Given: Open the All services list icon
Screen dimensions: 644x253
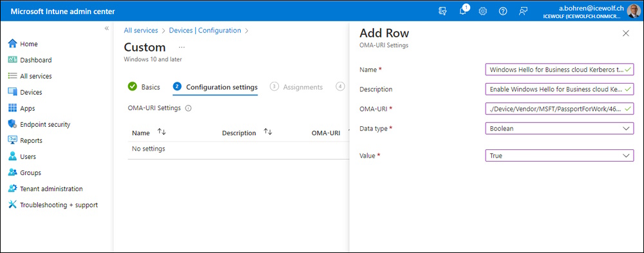Looking at the screenshot, I should point(12,76).
